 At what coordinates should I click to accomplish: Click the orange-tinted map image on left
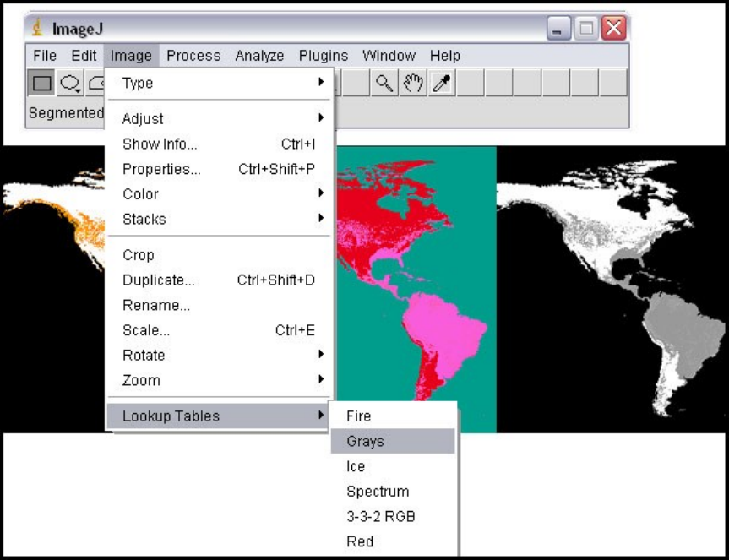(53, 290)
